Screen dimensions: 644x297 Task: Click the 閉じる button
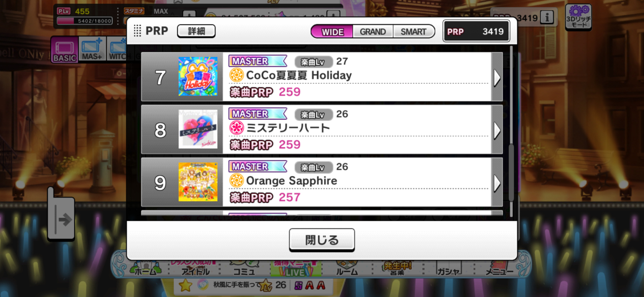tap(322, 240)
